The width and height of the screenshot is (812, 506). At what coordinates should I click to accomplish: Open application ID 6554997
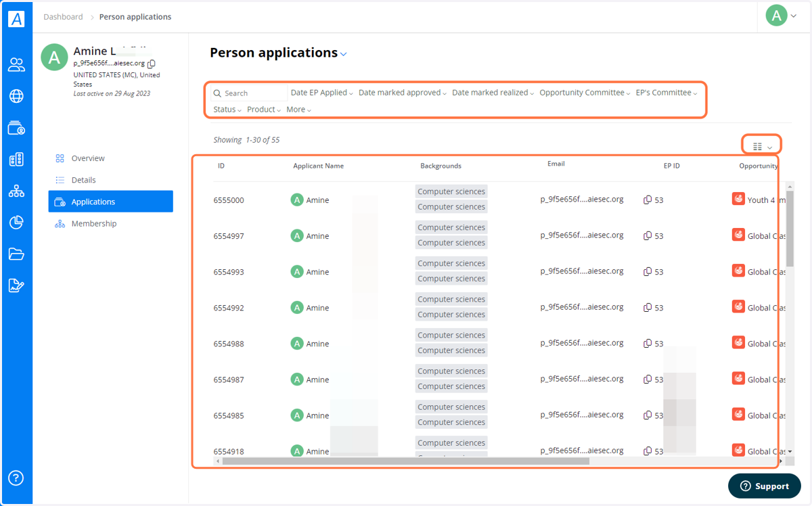(x=229, y=236)
